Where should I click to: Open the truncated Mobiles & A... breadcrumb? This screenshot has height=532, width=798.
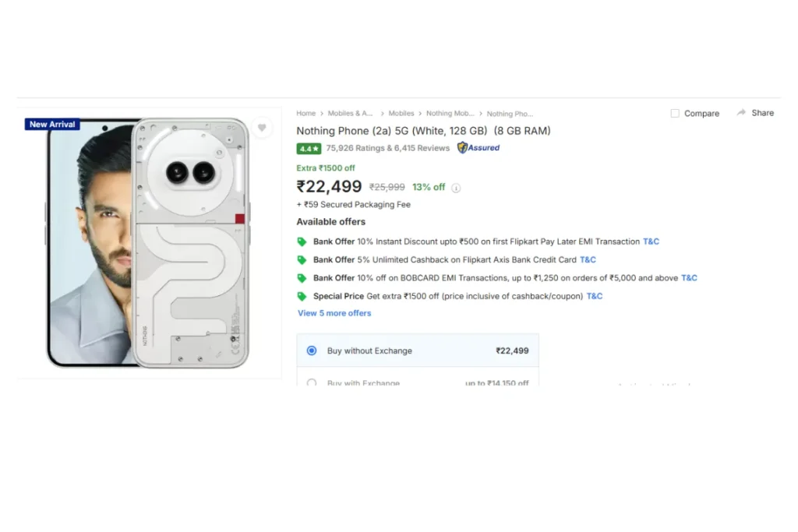(x=350, y=114)
